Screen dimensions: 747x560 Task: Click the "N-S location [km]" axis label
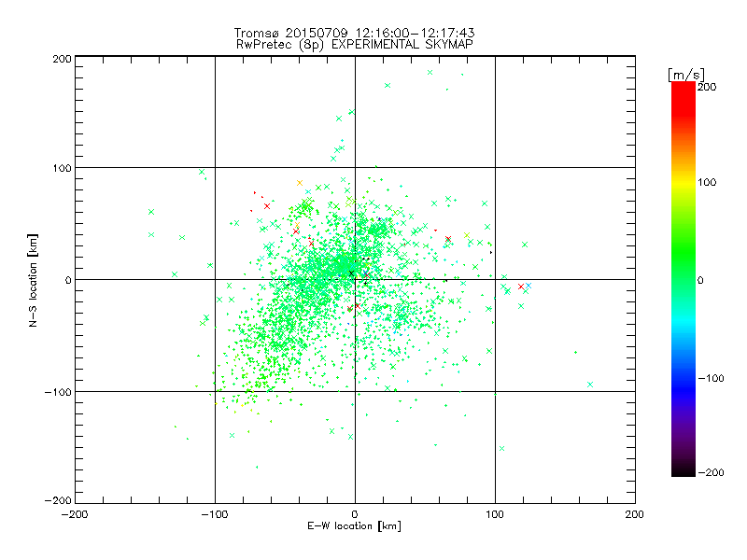[x=33, y=280]
